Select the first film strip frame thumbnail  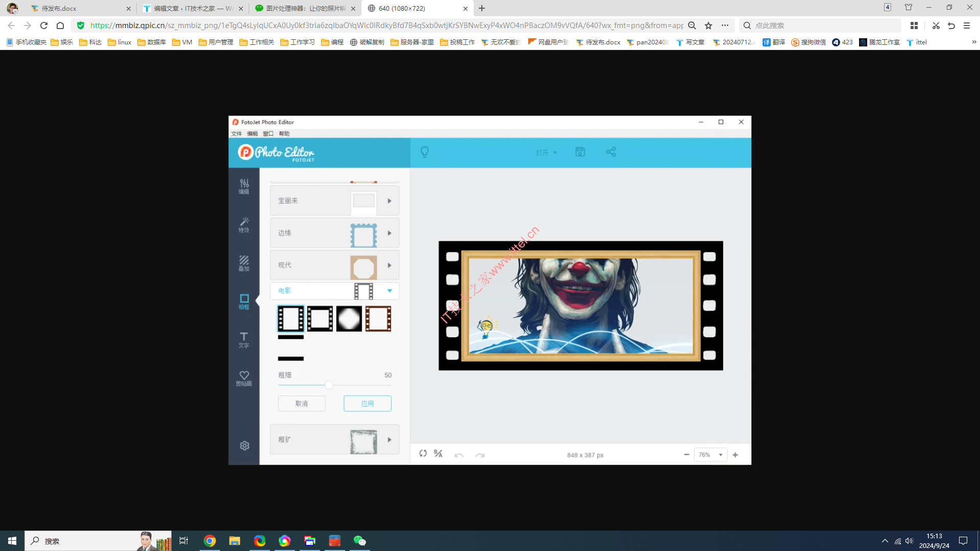click(291, 319)
